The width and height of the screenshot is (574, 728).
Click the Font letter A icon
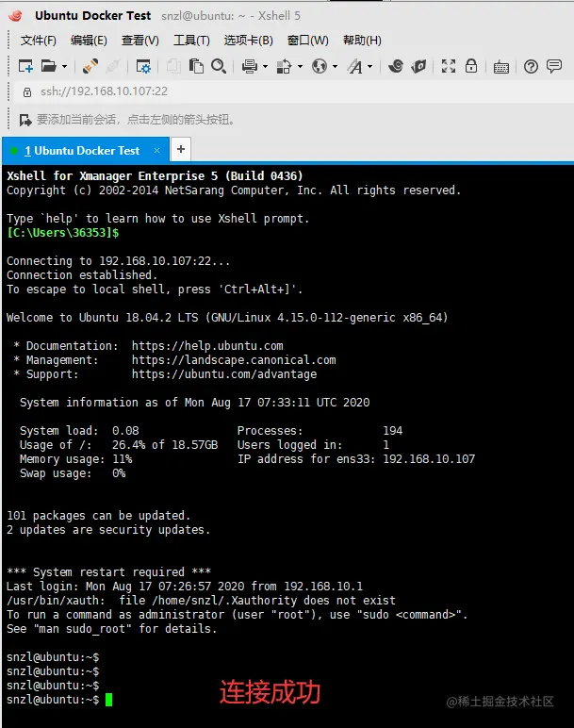(355, 66)
